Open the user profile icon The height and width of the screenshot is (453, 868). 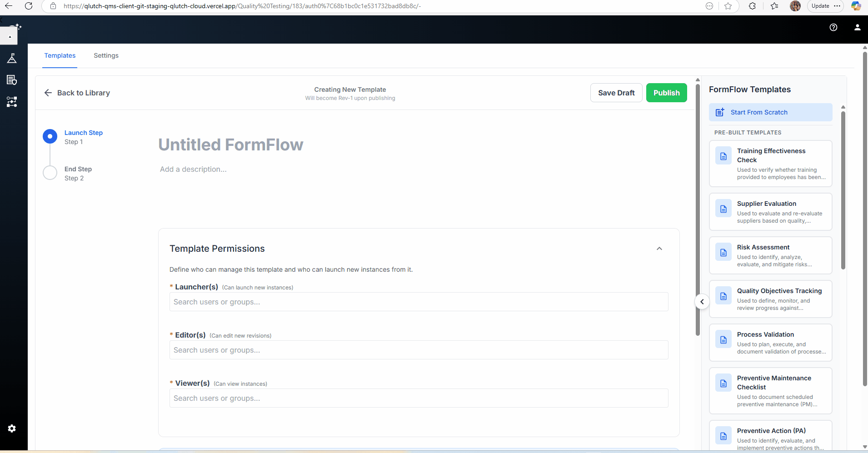[x=857, y=27]
